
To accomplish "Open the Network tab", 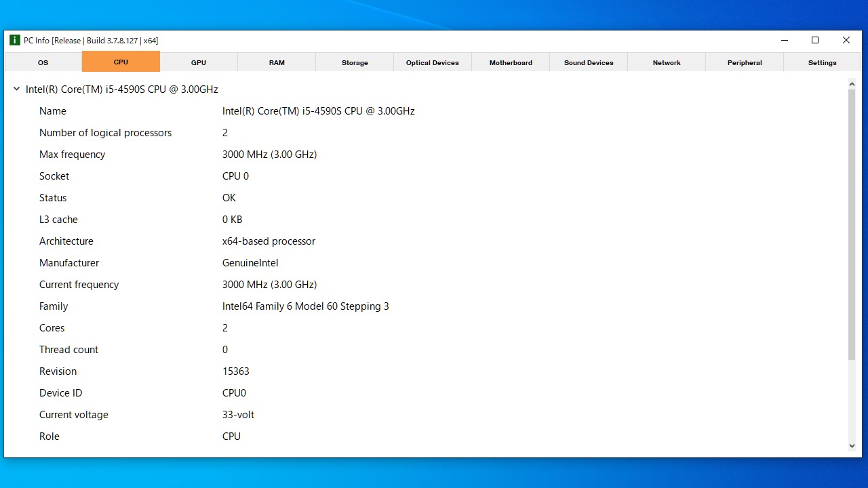I will (667, 62).
